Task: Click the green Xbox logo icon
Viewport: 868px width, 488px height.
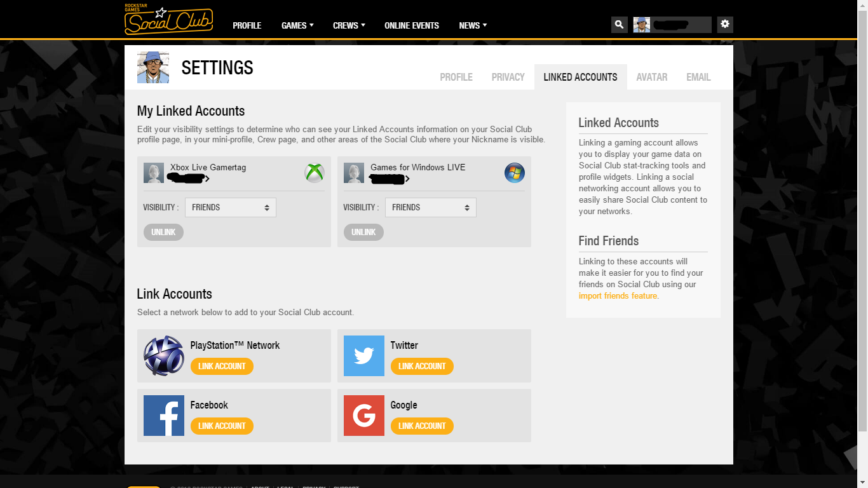Action: [315, 173]
